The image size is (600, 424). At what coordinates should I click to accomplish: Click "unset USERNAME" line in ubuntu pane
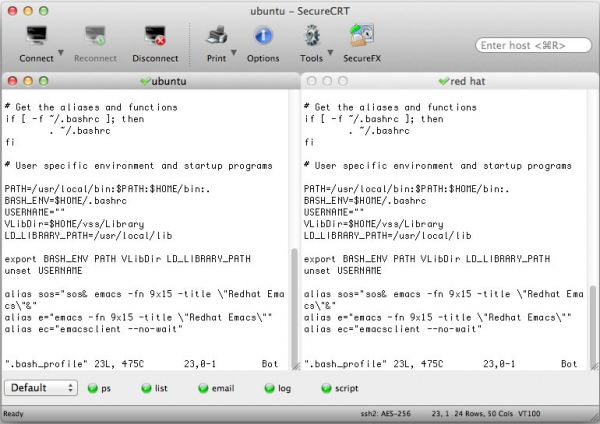coord(43,271)
